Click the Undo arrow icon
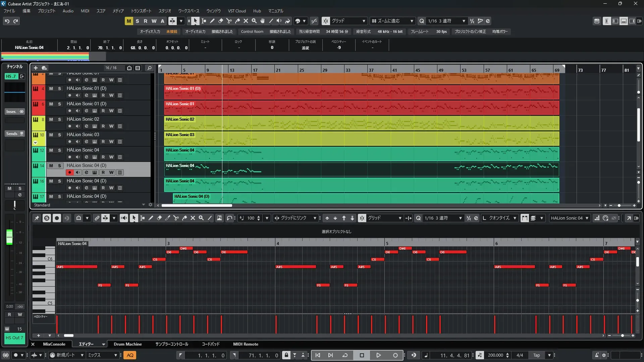This screenshot has height=362, width=644. [x=7, y=21]
